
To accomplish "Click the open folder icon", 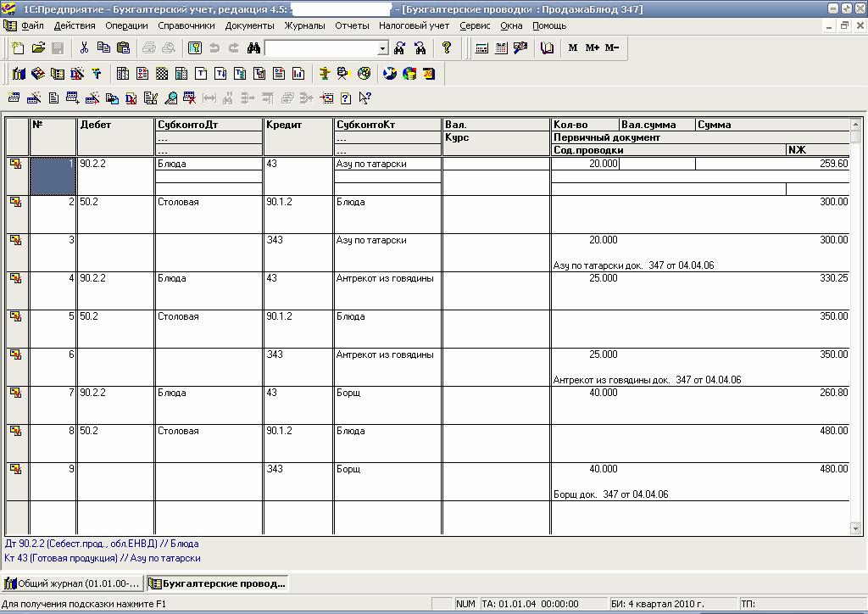I will pos(38,48).
